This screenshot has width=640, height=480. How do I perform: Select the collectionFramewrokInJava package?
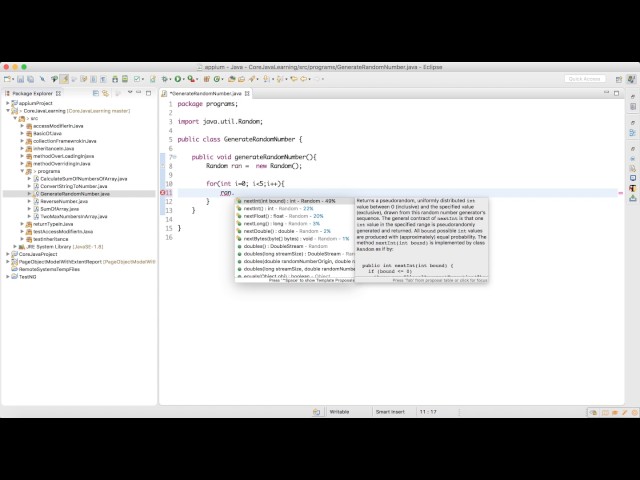(x=64, y=141)
